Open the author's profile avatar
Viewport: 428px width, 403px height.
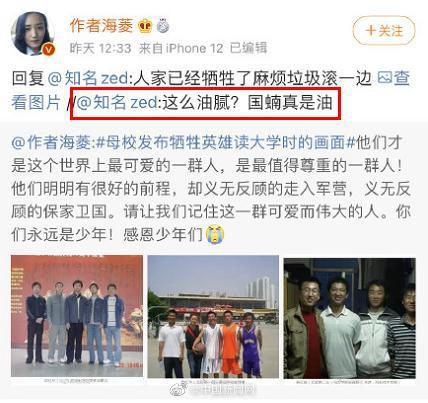click(32, 34)
